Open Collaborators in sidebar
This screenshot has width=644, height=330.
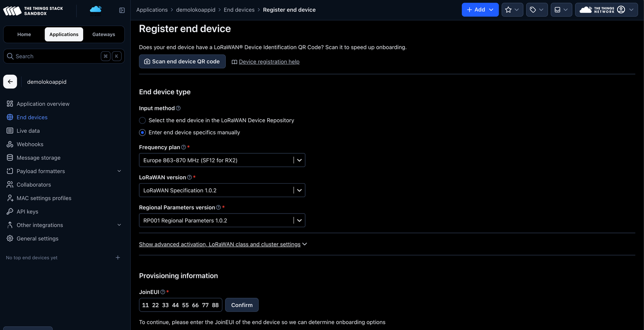pyautogui.click(x=34, y=185)
